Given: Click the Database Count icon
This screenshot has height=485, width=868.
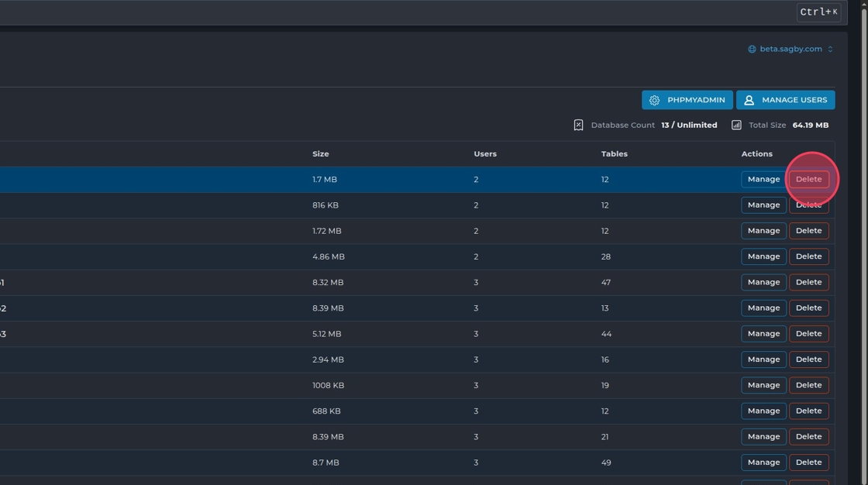Looking at the screenshot, I should [x=578, y=125].
